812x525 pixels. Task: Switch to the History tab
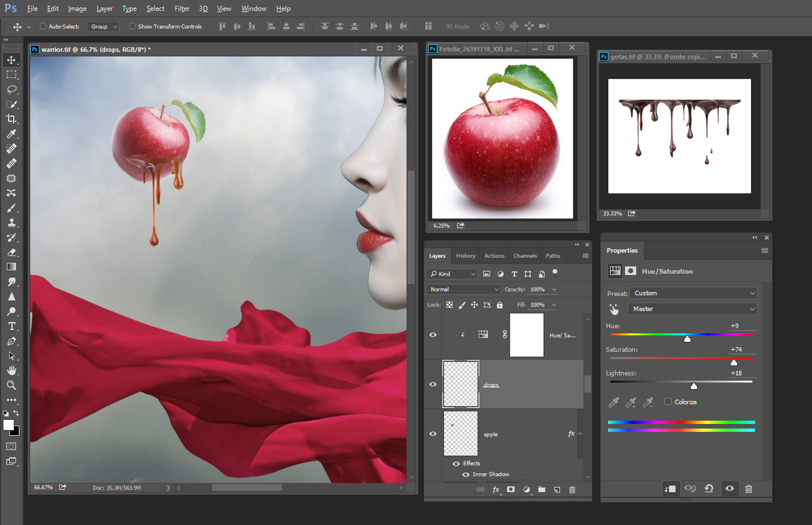(x=466, y=256)
